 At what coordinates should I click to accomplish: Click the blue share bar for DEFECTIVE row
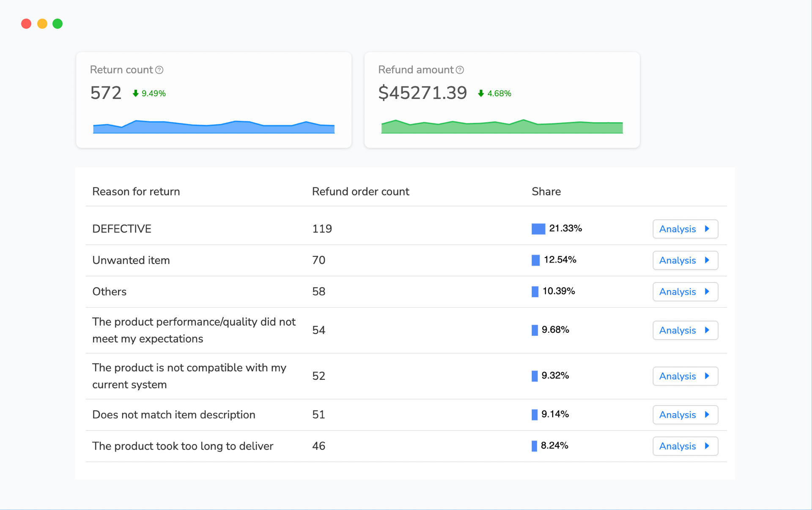pos(537,229)
